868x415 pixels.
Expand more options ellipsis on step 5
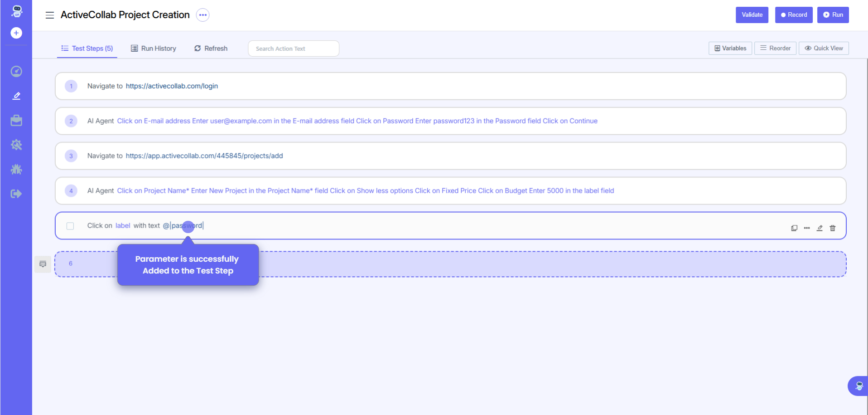point(807,228)
